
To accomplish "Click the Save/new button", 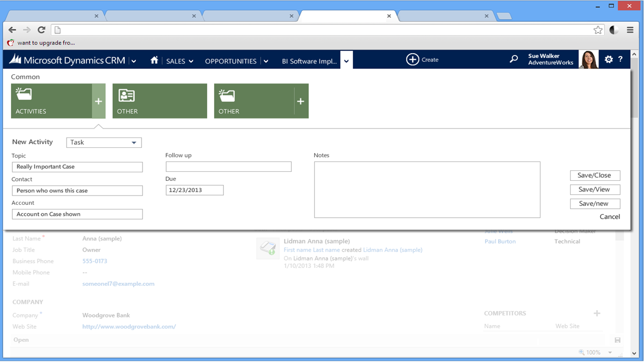I will click(x=595, y=203).
